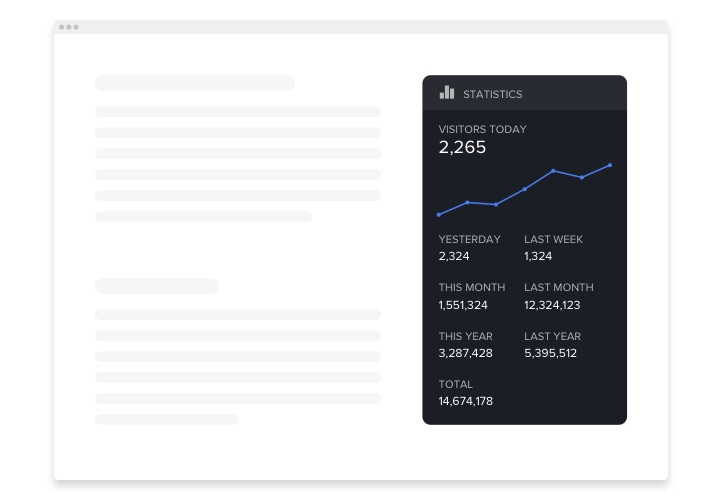This screenshot has height=500, width=720.
Task: Select the value 12,324,123
Action: pyautogui.click(x=552, y=305)
